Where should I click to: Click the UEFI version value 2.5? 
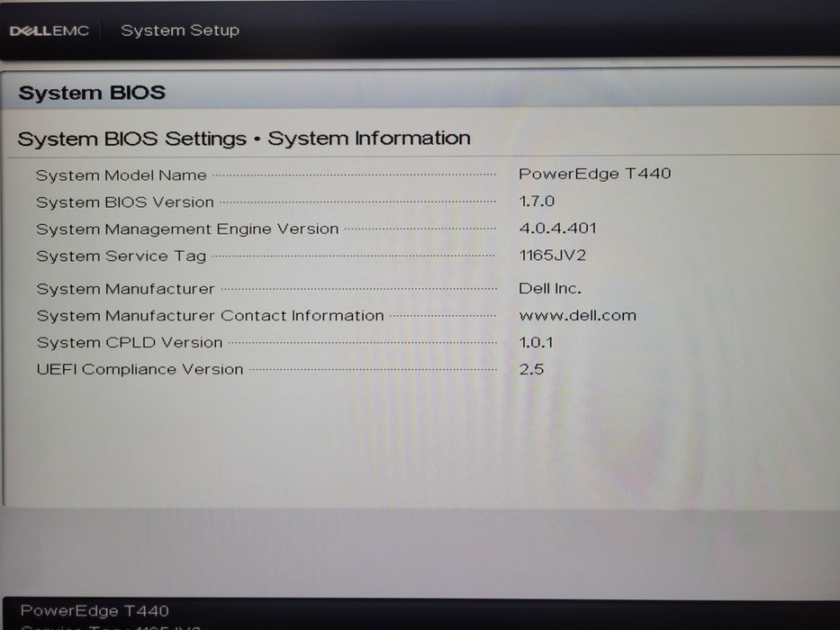tap(531, 369)
